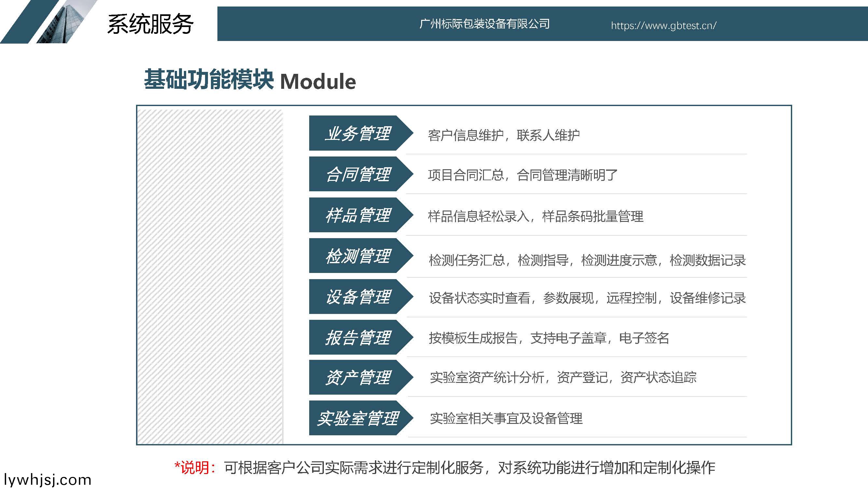The width and height of the screenshot is (868, 488).
Task: Click the 系统服务 page title
Action: [150, 24]
